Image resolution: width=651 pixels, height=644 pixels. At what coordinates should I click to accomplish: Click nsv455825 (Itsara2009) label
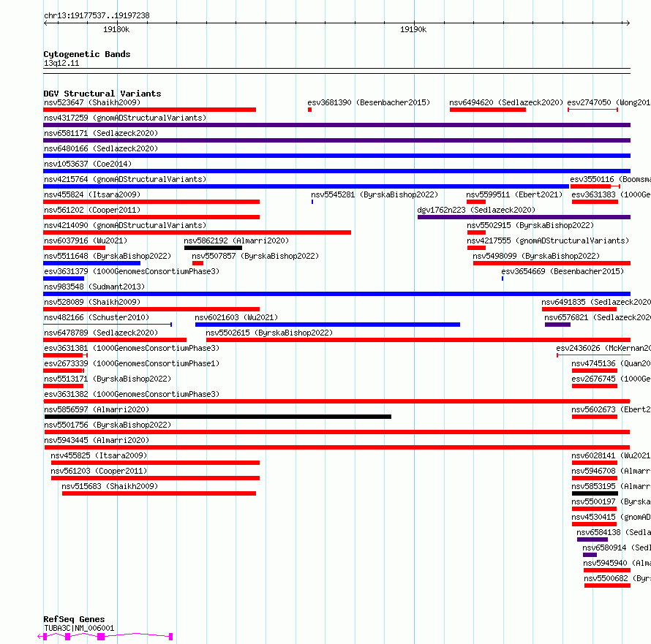99,455
